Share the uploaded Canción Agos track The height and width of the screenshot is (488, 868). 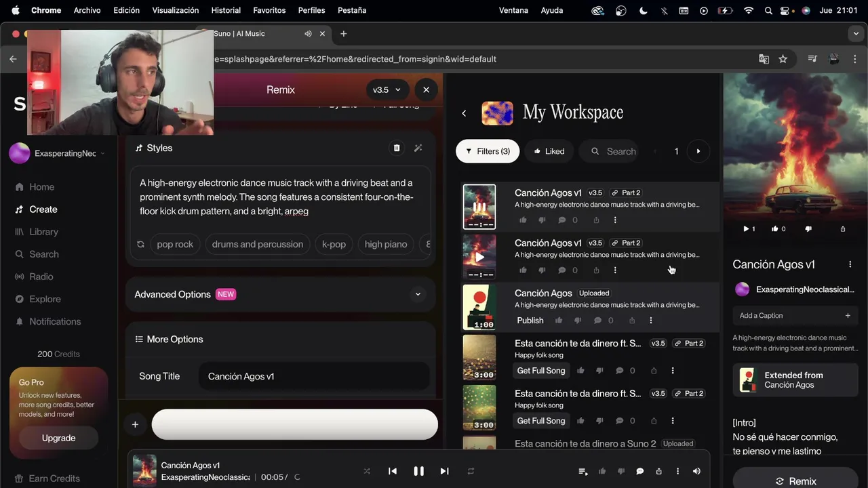[x=632, y=321]
